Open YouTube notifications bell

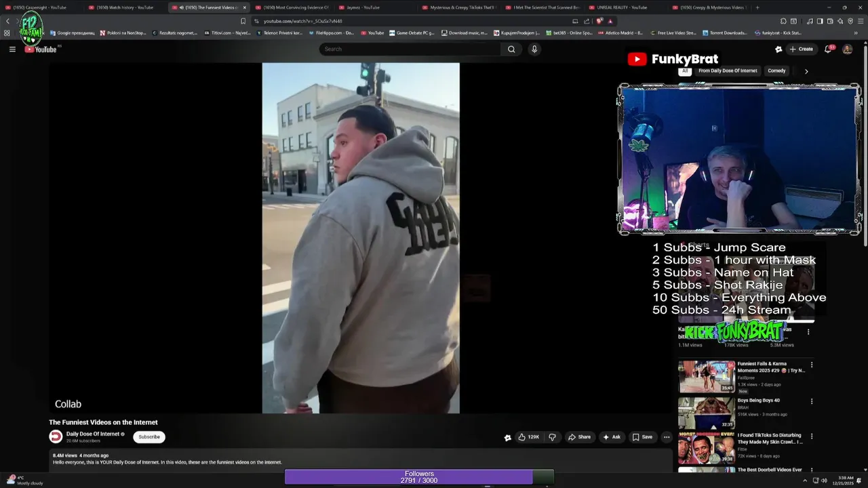click(829, 49)
